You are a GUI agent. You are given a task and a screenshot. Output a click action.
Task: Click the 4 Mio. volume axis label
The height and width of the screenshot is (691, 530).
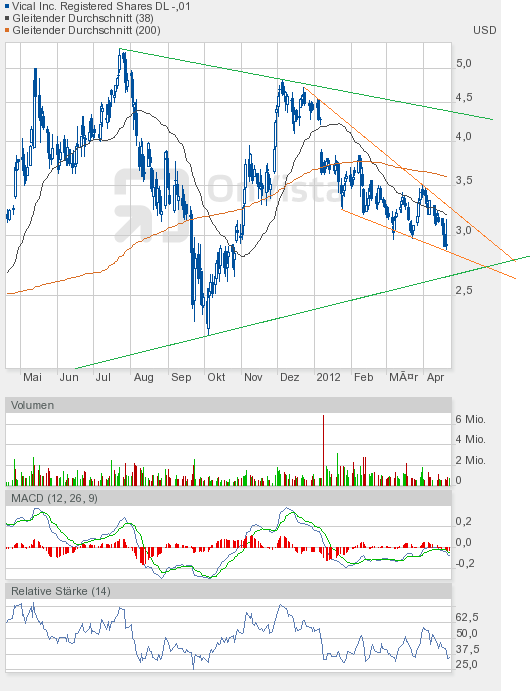pyautogui.click(x=471, y=439)
